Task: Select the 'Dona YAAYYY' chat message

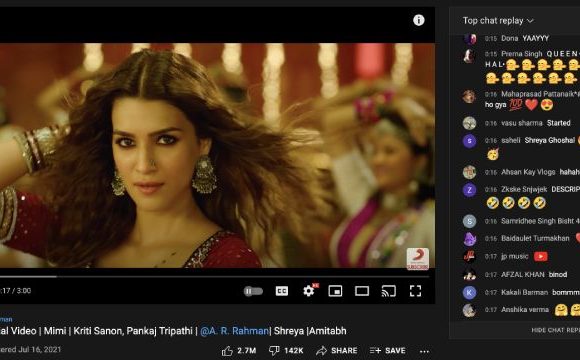Action: pos(522,38)
